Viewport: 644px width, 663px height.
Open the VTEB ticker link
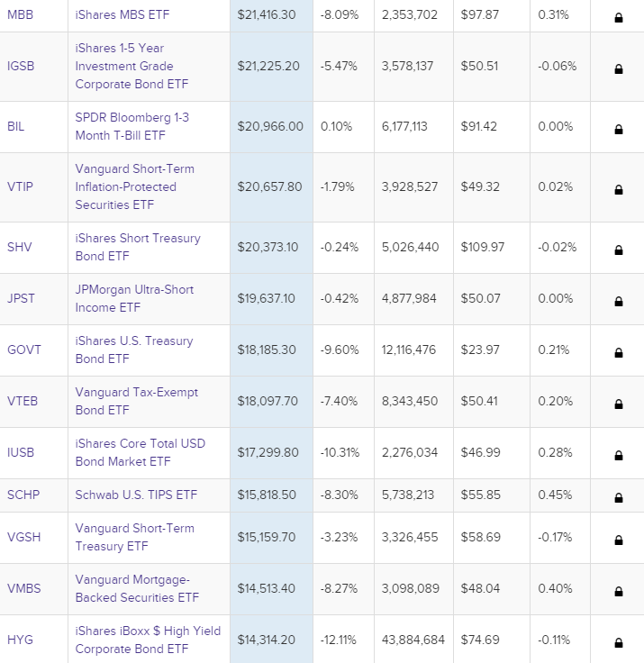coord(23,401)
